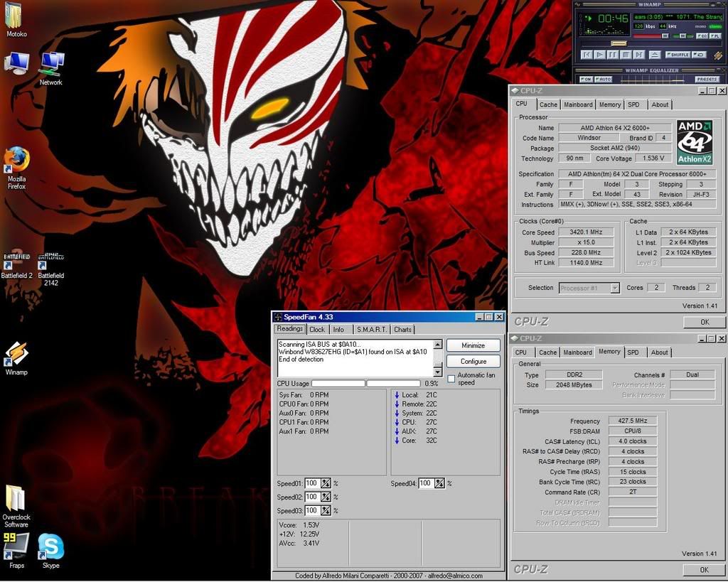This screenshot has width=728, height=582.
Task: Click SpeedFan's Minimize button
Action: (473, 346)
